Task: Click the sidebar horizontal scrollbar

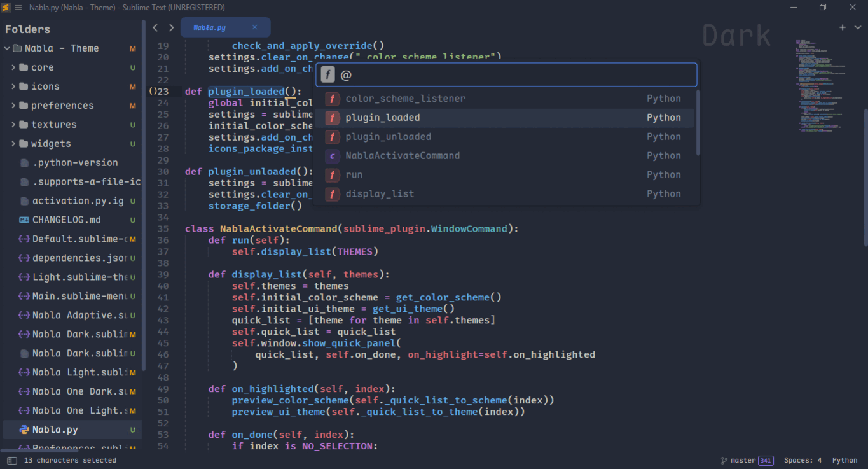Action: point(38,451)
